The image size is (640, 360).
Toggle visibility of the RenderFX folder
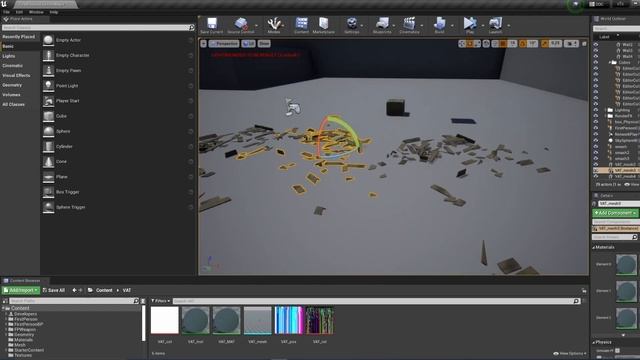point(596,116)
